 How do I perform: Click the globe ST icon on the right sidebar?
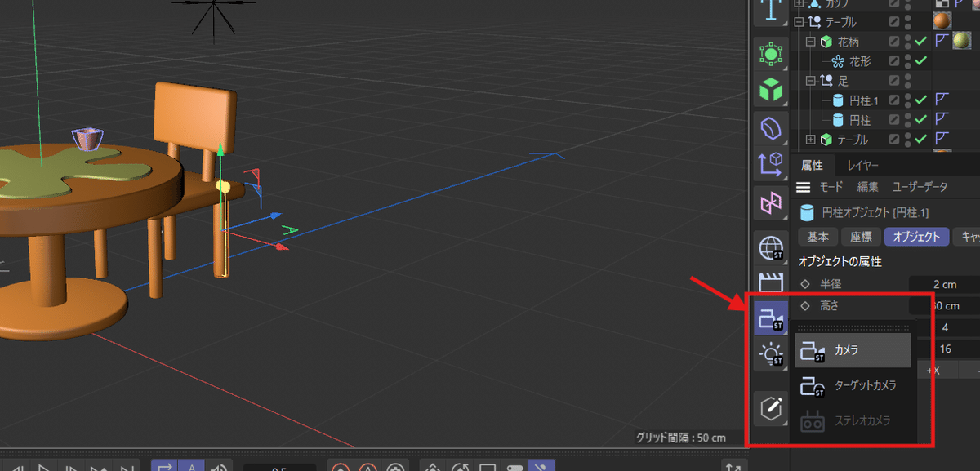tap(770, 247)
